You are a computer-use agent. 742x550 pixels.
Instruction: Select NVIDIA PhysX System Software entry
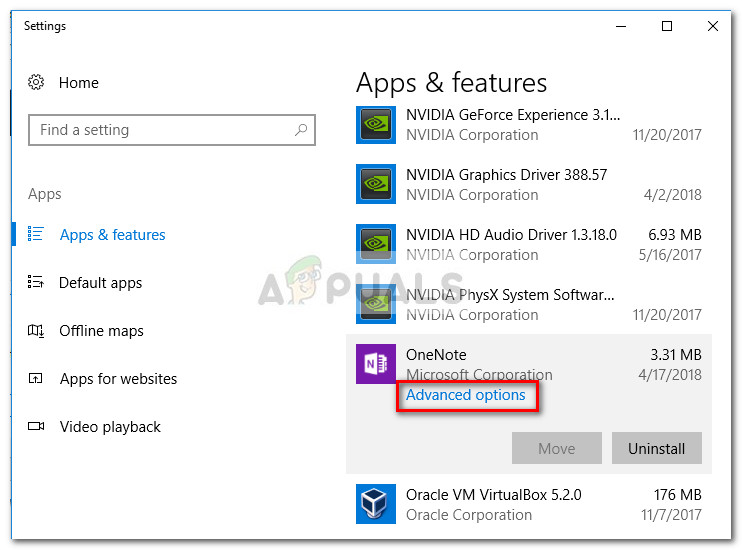coord(529,304)
